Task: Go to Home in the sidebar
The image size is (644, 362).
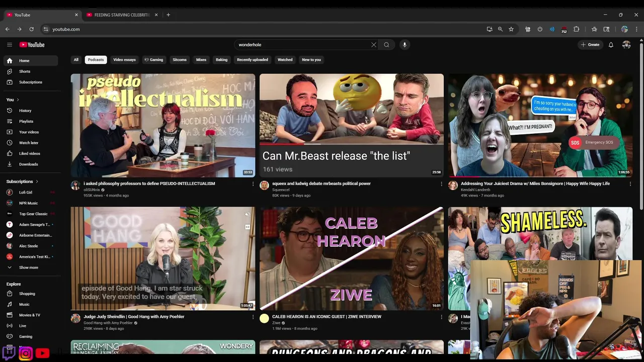Action: click(x=30, y=61)
